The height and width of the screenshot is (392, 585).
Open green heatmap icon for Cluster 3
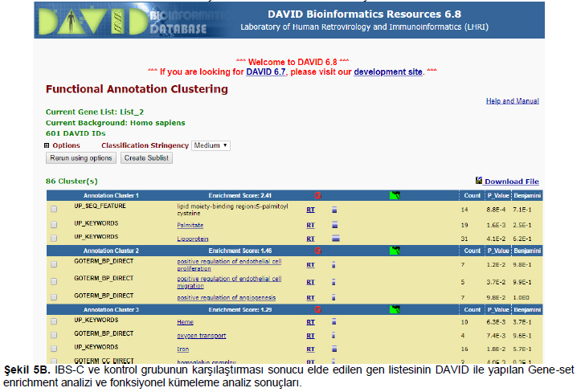(395, 309)
